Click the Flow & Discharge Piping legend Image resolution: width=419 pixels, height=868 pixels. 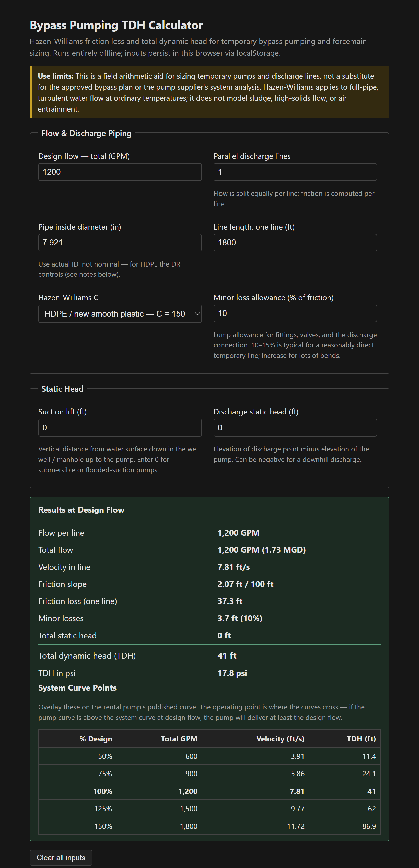click(87, 133)
